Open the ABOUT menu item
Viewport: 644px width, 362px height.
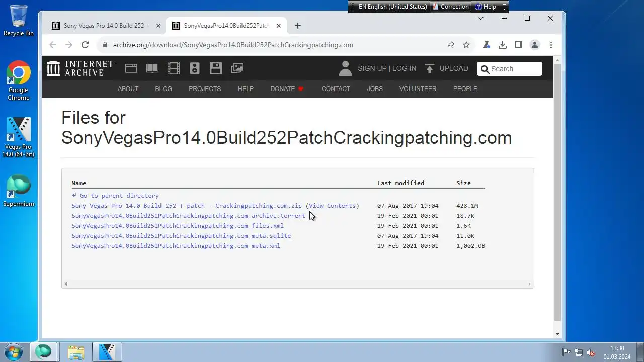[x=128, y=88]
